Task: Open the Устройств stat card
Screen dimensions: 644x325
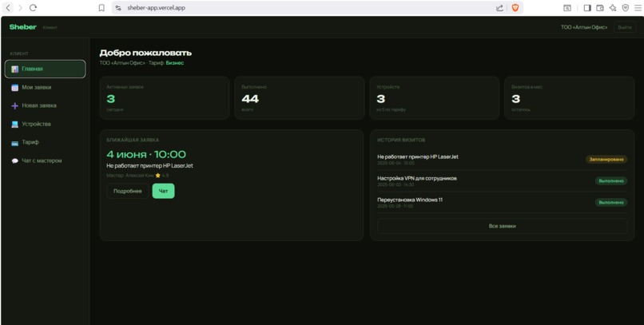Action: click(435, 98)
